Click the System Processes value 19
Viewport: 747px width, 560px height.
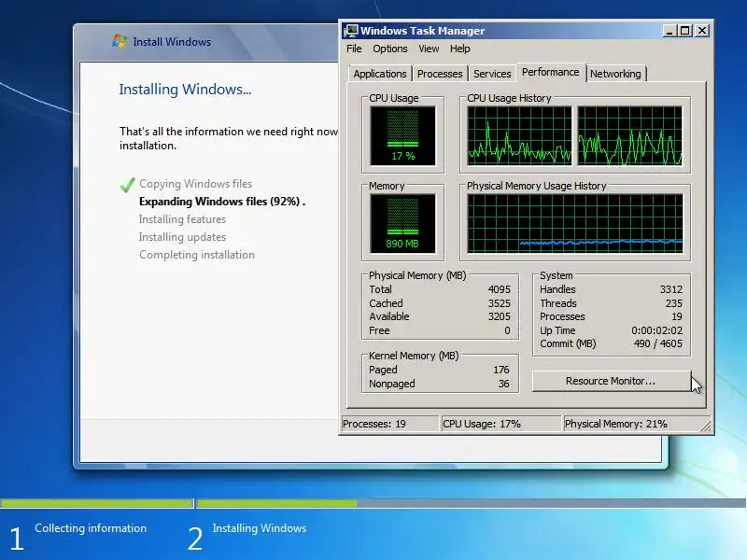[x=677, y=316]
